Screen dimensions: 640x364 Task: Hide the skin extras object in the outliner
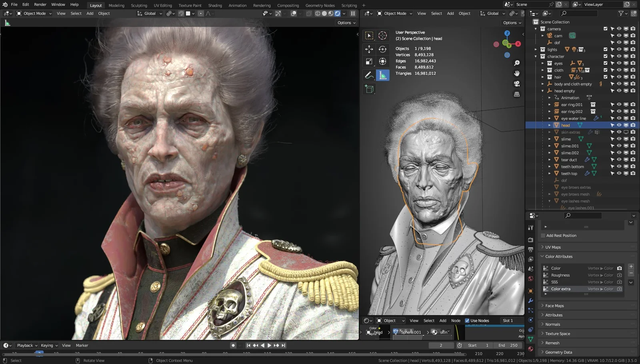[x=619, y=132]
